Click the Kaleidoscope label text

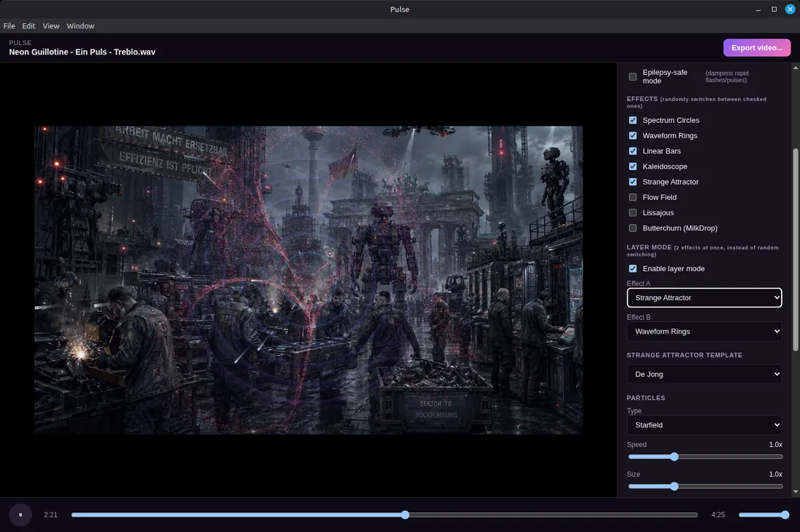point(665,166)
